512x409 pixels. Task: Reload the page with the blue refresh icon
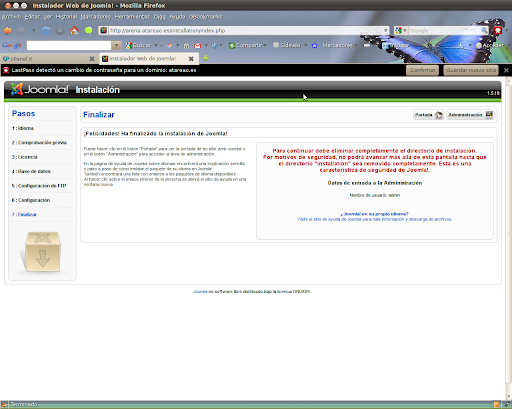point(46,31)
